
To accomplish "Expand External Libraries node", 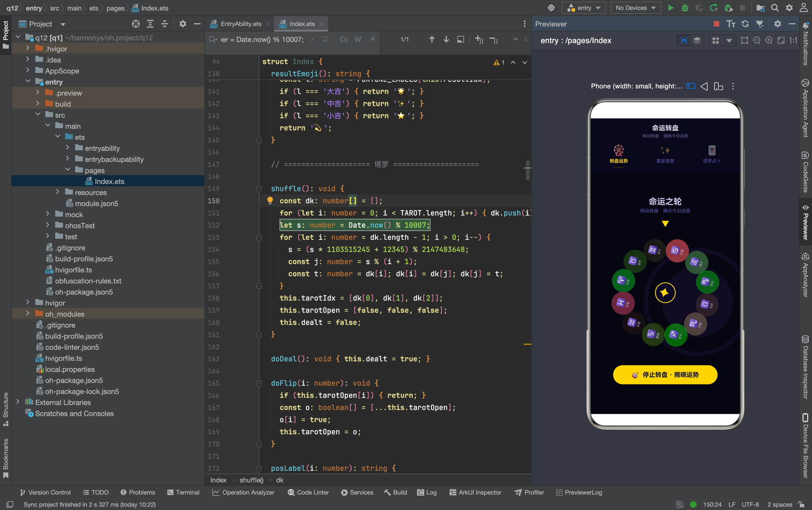I will coord(18,402).
